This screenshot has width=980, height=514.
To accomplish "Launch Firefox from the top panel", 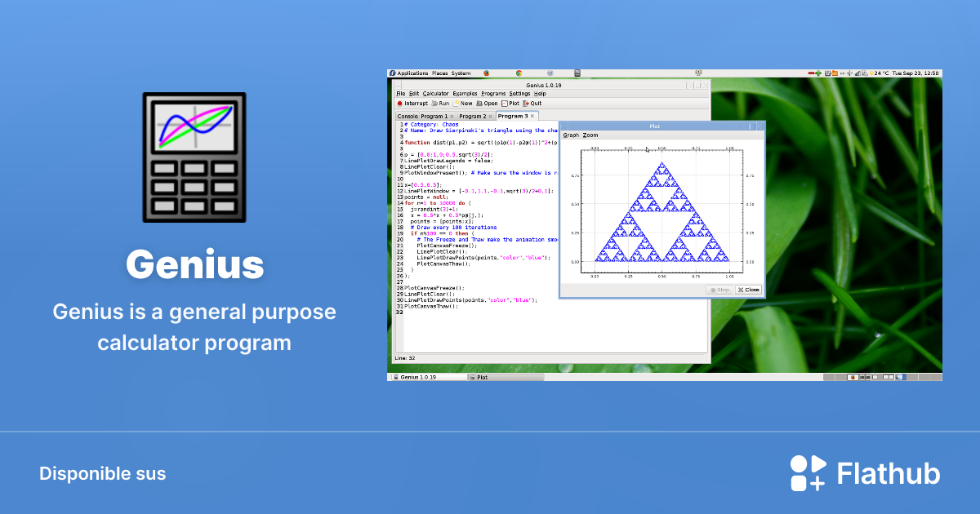I will (486, 73).
